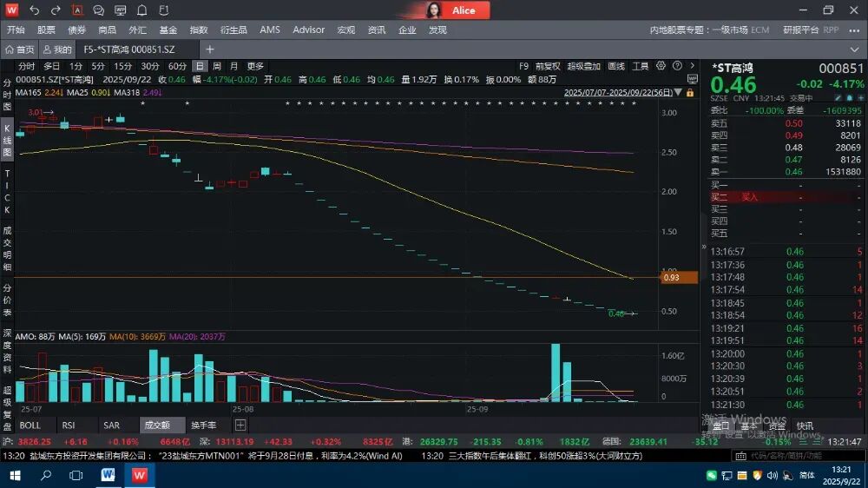Open the 工具 tools dropdown
The width and height of the screenshot is (868, 488).
pyautogui.click(x=641, y=66)
